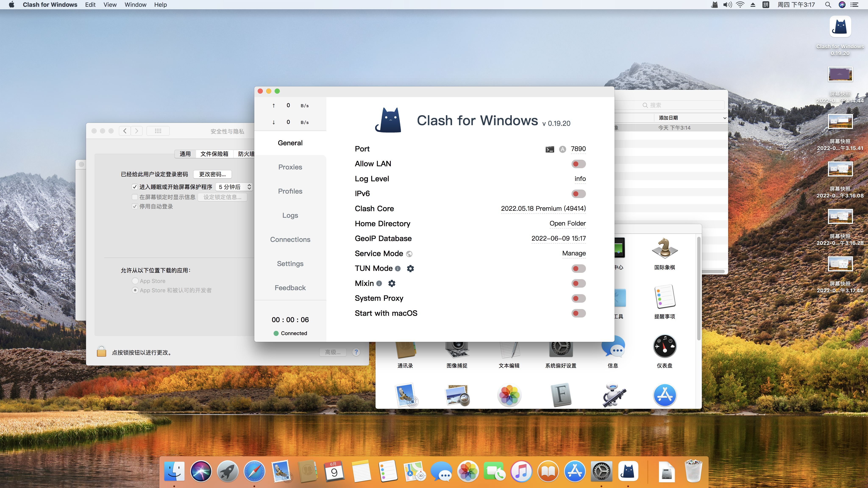Open the Feedback tab

[290, 288]
